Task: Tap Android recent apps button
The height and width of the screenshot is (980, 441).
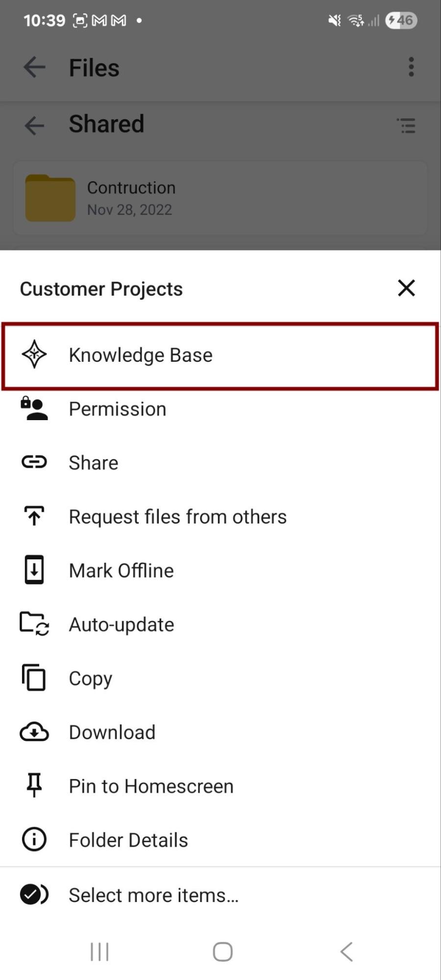Action: (x=99, y=952)
